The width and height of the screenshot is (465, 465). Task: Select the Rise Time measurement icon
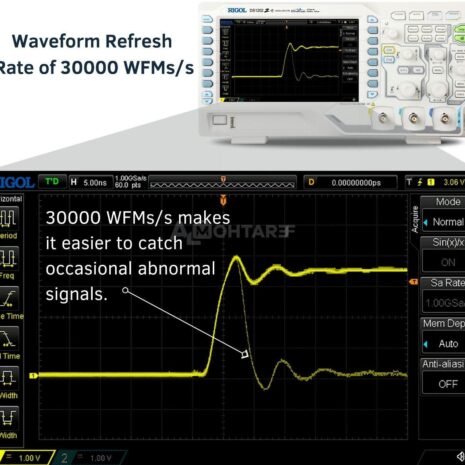(x=8, y=298)
